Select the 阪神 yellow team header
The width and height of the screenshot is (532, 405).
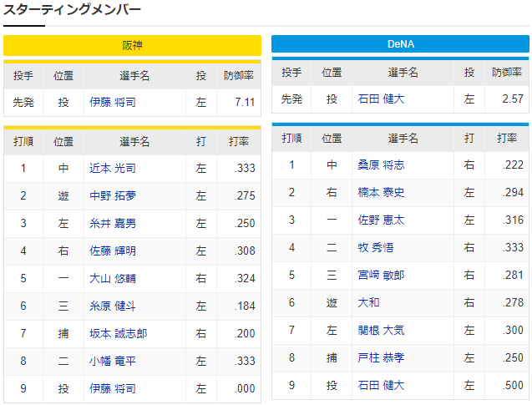(132, 45)
